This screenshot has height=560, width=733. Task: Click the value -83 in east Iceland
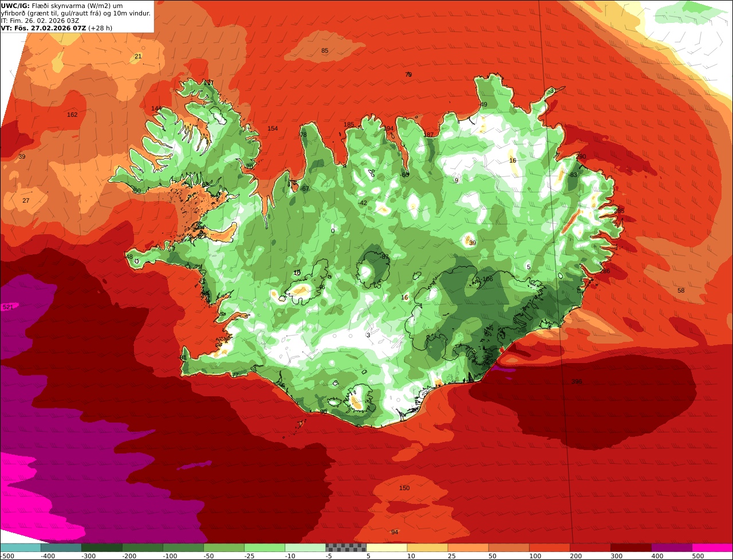[573, 175]
